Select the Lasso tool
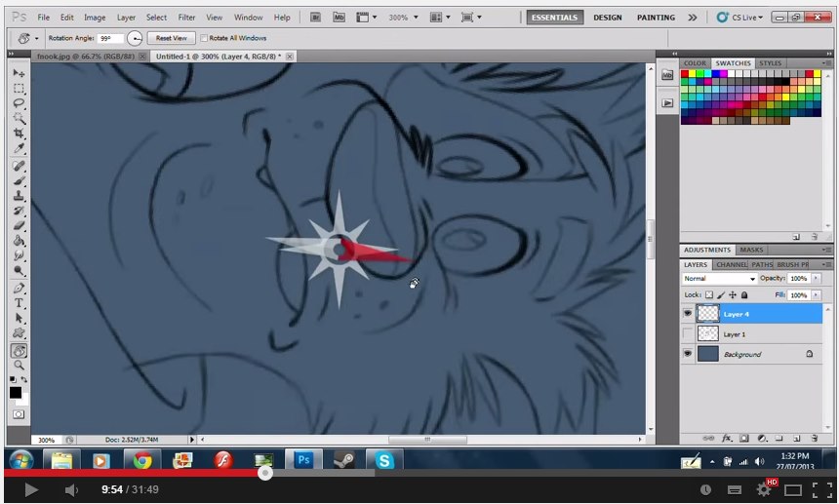This screenshot has height=504, width=839. (19, 103)
